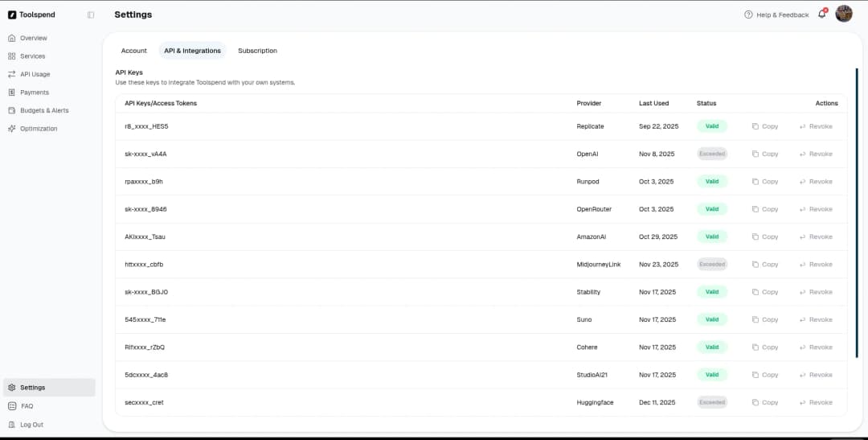Image resolution: width=868 pixels, height=440 pixels.
Task: Click the Status column header
Action: coord(706,104)
